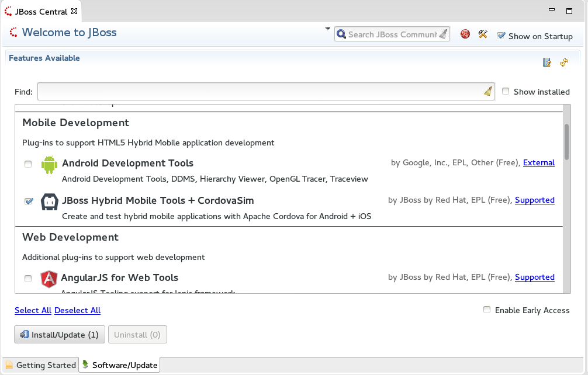This screenshot has height=375, width=588.
Task: Enable the Show installed checkbox
Action: tap(506, 91)
